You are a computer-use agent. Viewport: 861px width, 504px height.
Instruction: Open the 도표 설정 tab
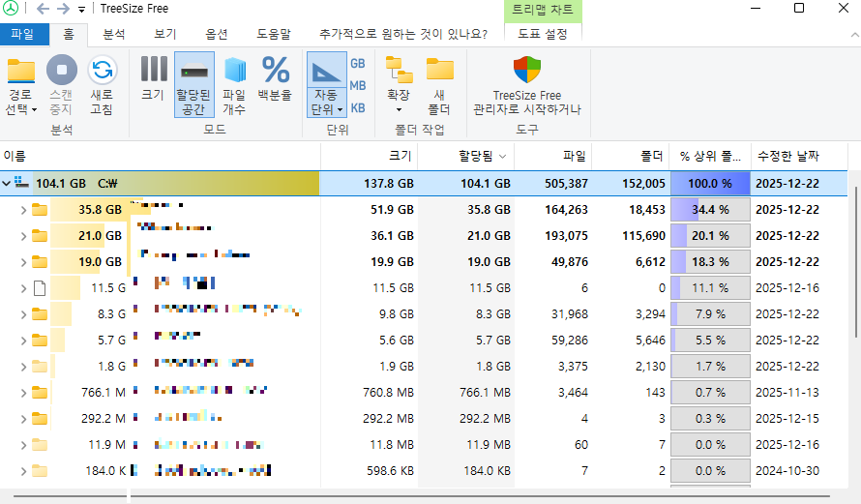[x=543, y=34]
